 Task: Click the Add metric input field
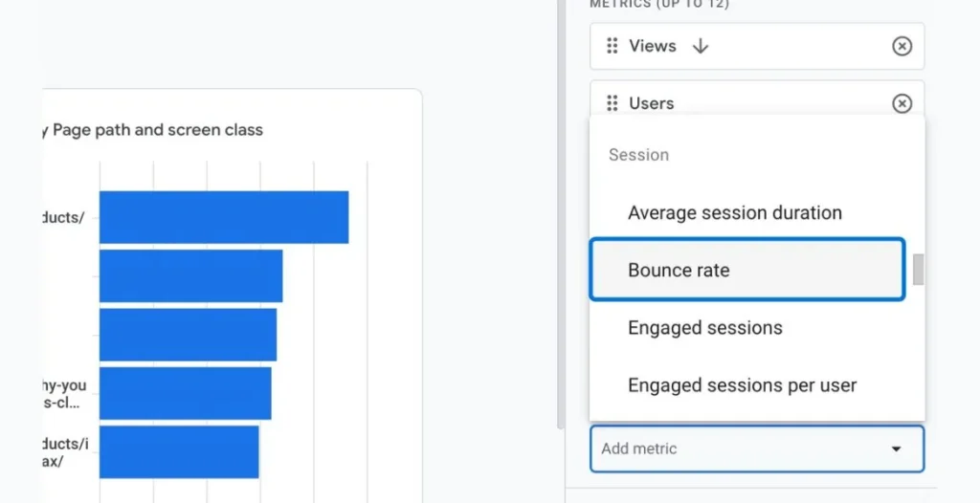click(757, 448)
